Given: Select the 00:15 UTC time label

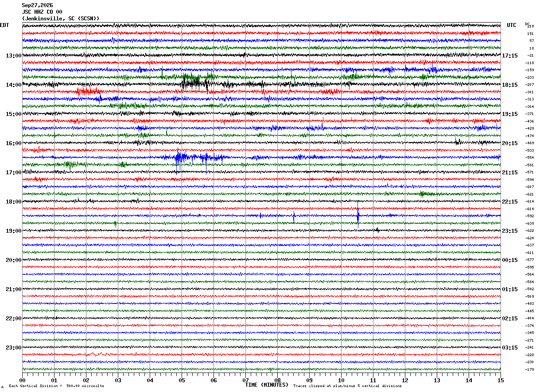Looking at the screenshot, I should [x=510, y=260].
